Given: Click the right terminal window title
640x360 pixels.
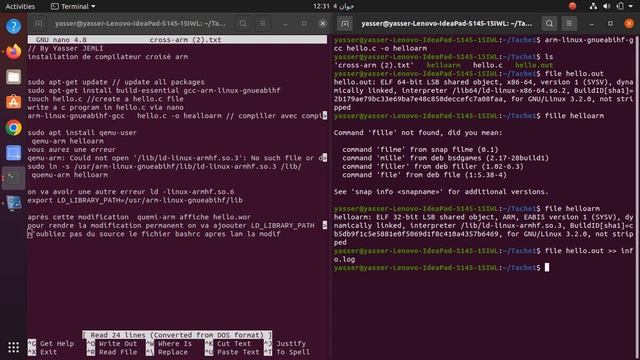Looking at the screenshot, I should coord(447,24).
